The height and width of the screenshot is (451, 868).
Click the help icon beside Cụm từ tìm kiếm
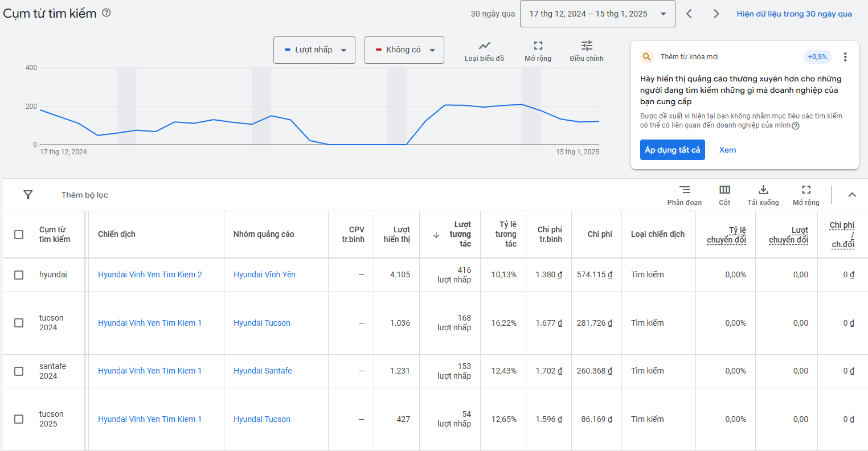107,13
